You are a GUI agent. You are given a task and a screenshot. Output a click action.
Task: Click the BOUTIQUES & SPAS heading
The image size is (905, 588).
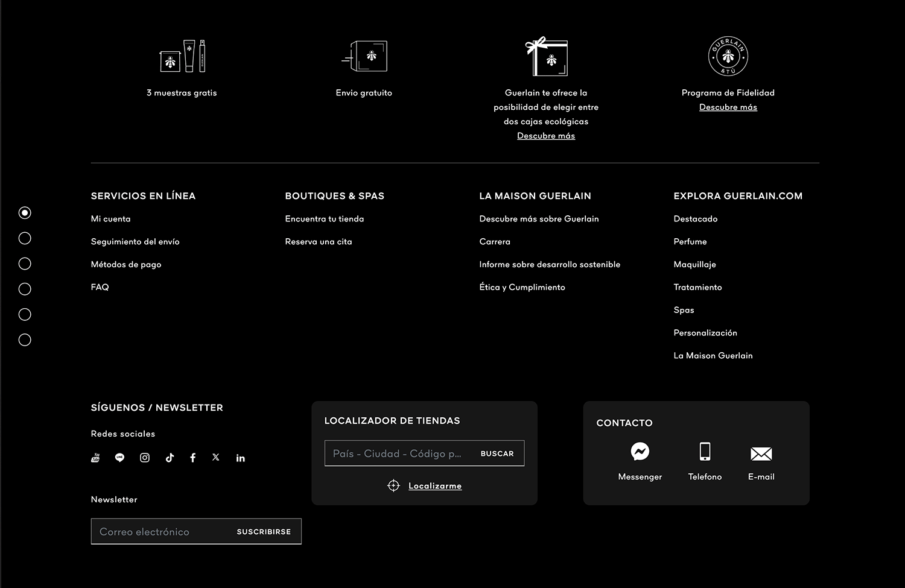coord(334,195)
